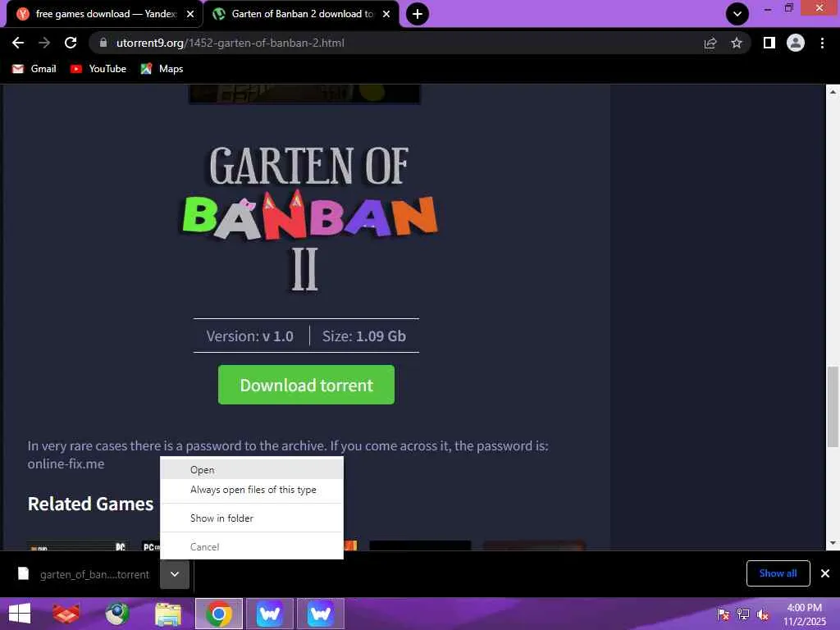Share this page via share icon
Viewport: 840px width, 630px height.
tap(710, 43)
